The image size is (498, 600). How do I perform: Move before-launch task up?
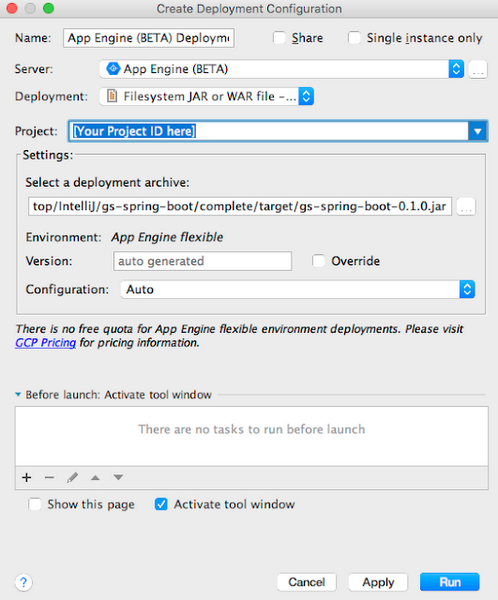(95, 478)
